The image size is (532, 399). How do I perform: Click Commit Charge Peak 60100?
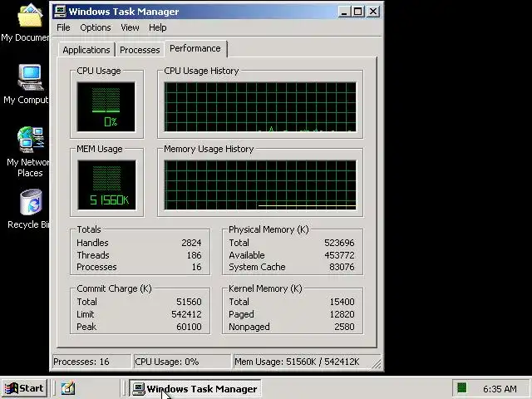[189, 327]
